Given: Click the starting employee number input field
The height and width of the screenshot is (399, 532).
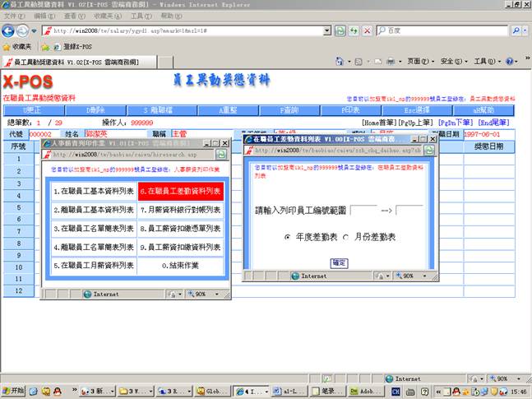Looking at the screenshot, I should click(363, 211).
